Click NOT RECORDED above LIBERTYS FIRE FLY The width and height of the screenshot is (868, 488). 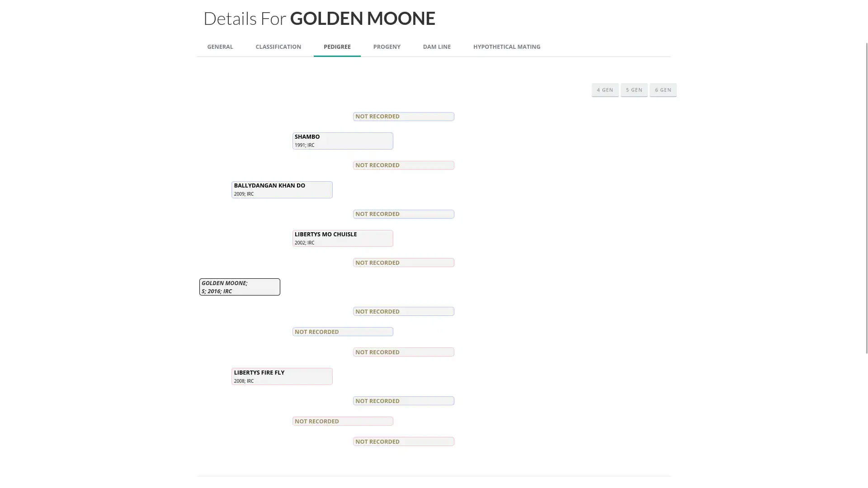click(x=403, y=352)
